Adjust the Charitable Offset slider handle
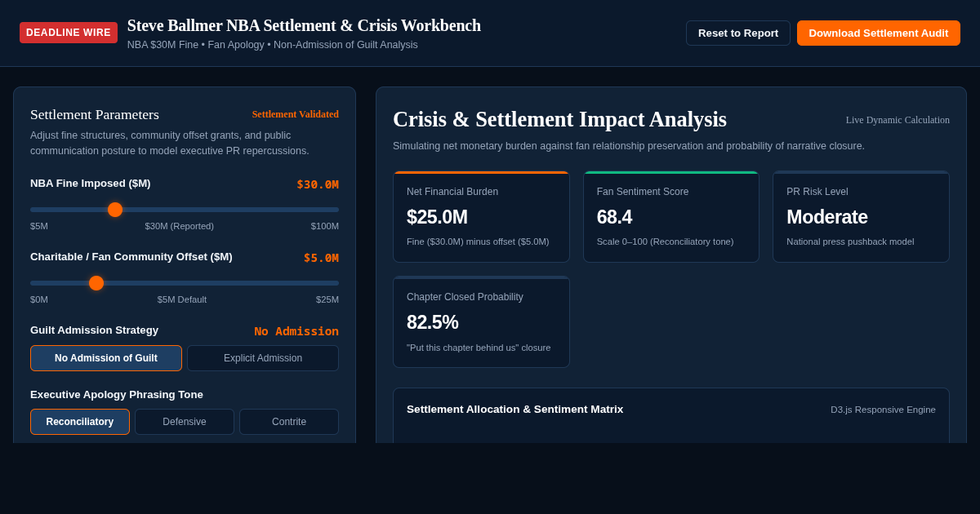980x514 pixels. click(96, 283)
